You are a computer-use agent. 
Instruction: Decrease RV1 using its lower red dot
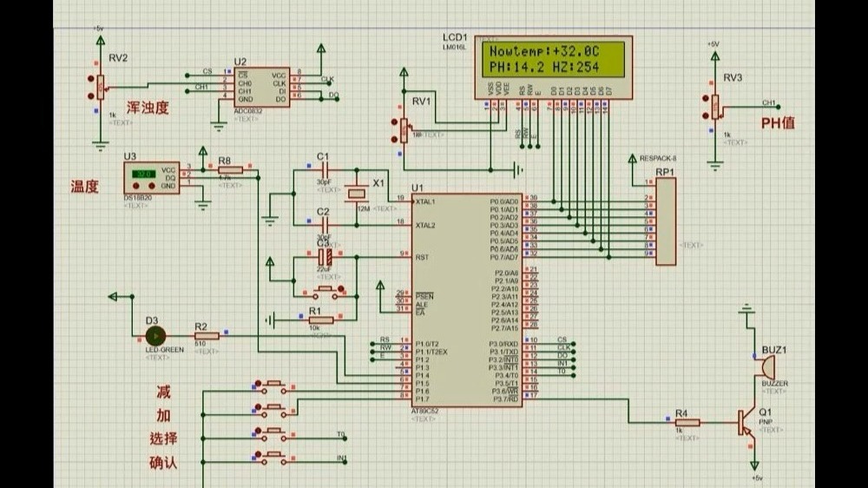[x=394, y=139]
